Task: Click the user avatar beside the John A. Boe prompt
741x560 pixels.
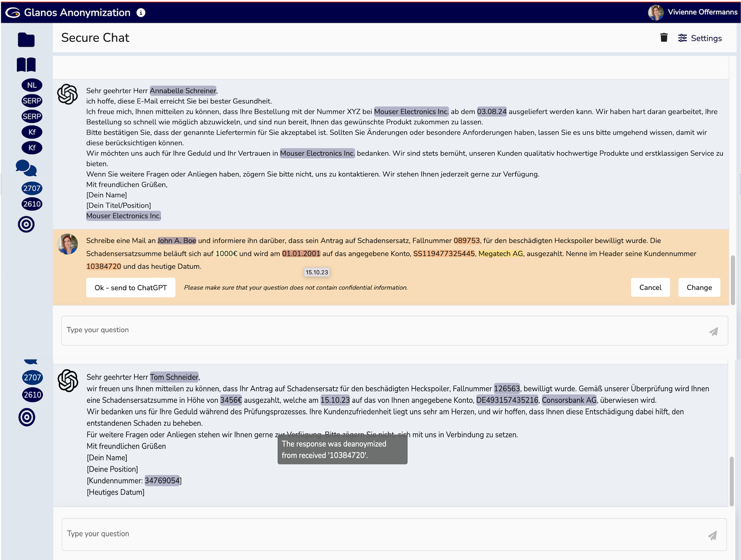Action: 67,244
